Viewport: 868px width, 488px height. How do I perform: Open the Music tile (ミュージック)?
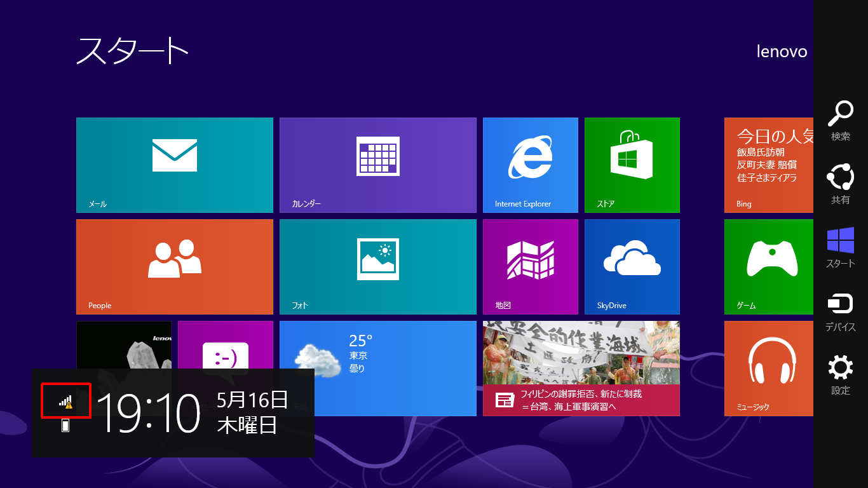769,369
